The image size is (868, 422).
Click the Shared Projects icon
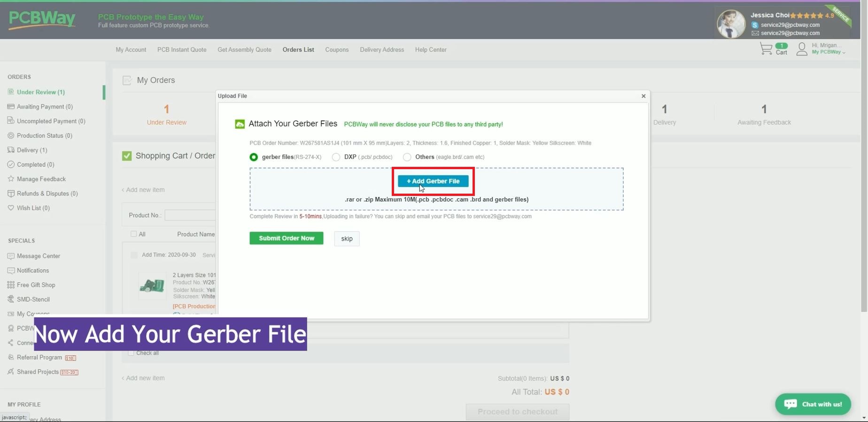tap(11, 372)
